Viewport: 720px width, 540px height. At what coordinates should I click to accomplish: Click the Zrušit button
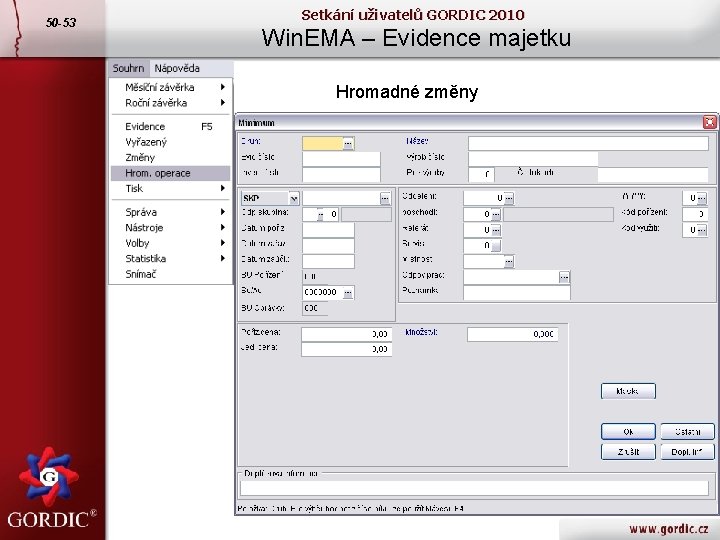628,452
